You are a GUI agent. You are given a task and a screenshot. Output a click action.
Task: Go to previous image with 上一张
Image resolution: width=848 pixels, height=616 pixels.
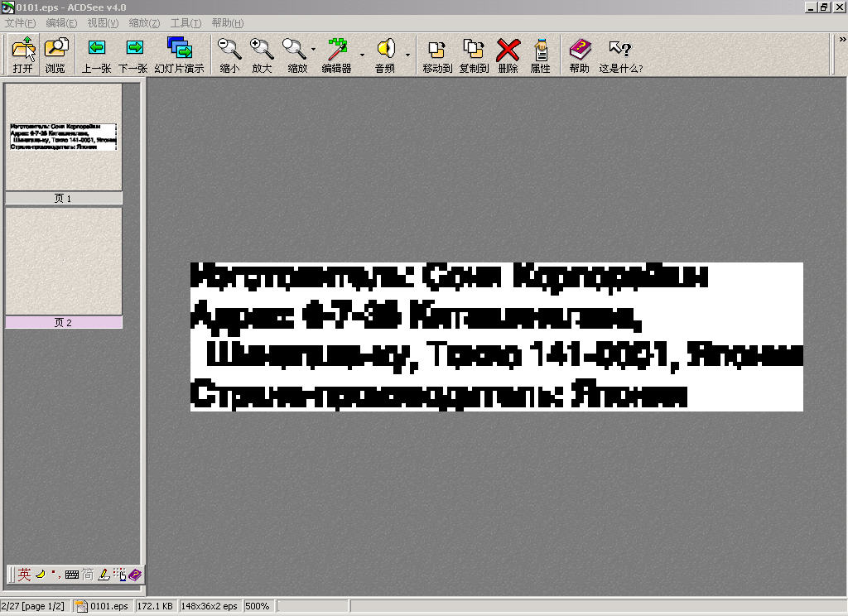tap(96, 55)
